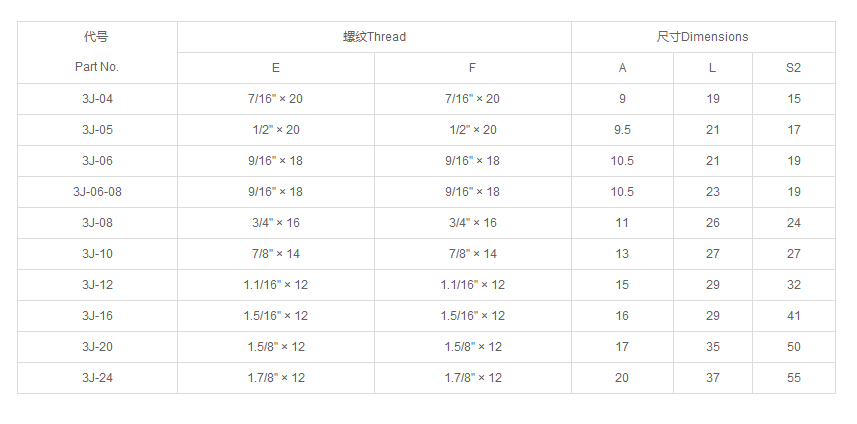
Task: Click the F thread value for 3J-10
Action: coord(472,254)
